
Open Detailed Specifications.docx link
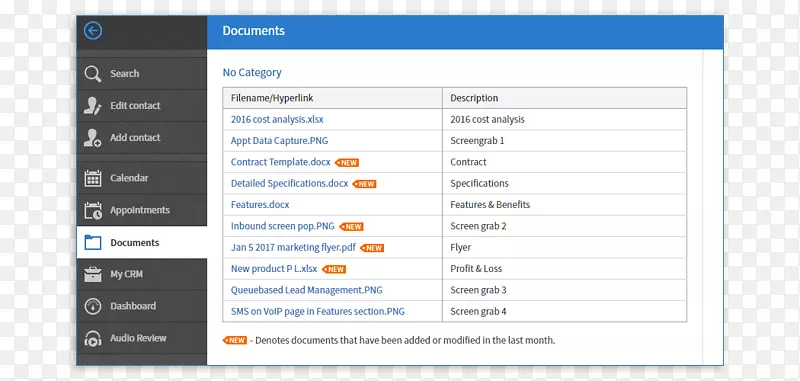click(x=289, y=184)
